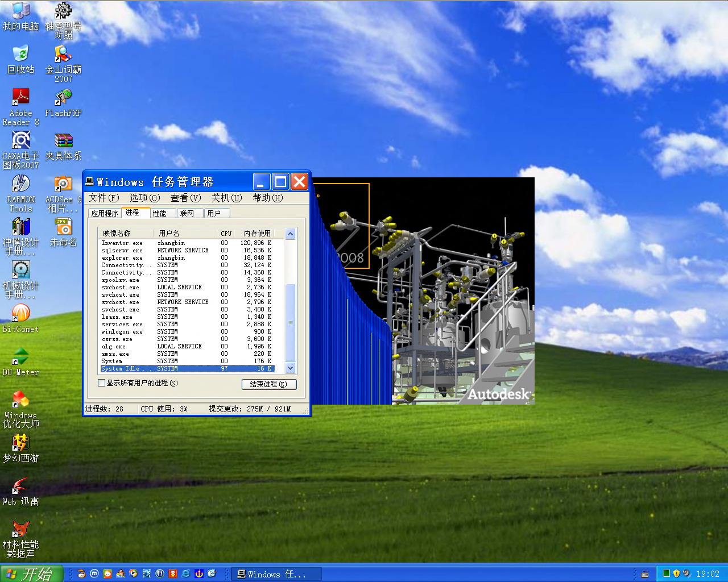Viewport: 728px width, 582px height.
Task: Select the spoolsv.exe process row
Action: click(187, 280)
